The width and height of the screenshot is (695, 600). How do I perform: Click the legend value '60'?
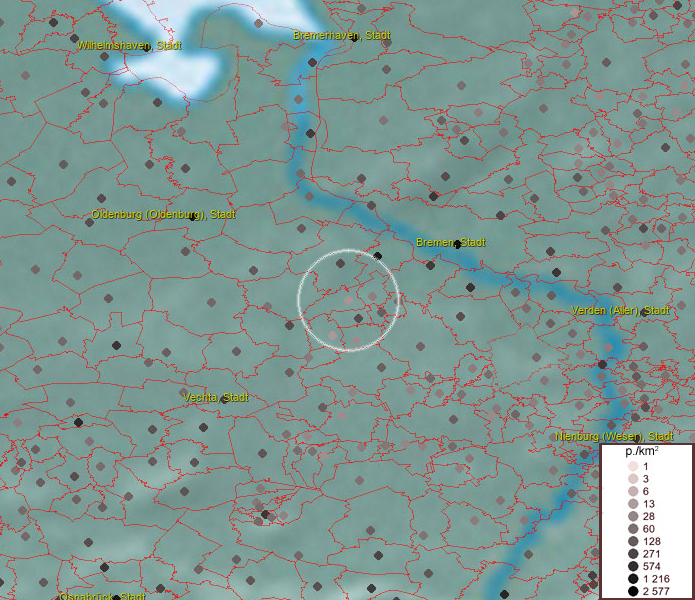click(648, 529)
